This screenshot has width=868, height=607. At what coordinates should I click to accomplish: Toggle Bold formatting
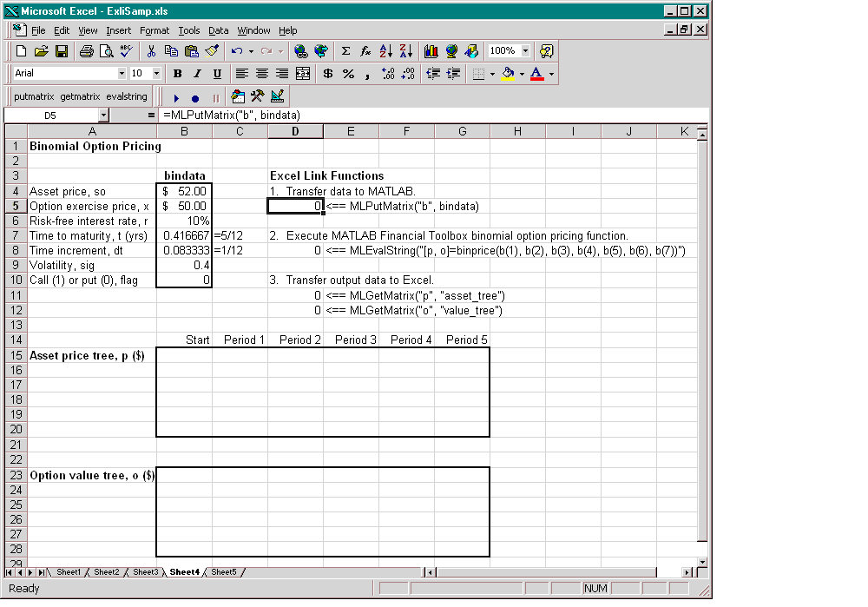click(x=178, y=74)
